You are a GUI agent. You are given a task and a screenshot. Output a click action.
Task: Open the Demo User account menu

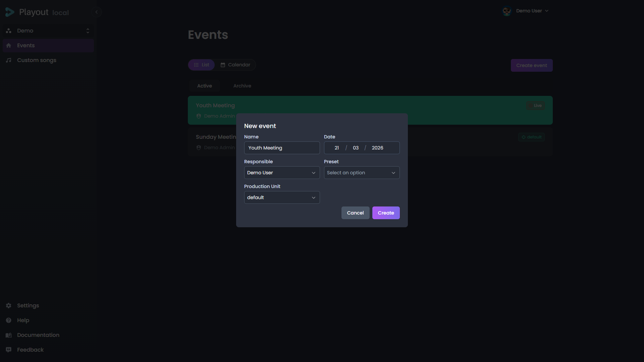(x=525, y=11)
